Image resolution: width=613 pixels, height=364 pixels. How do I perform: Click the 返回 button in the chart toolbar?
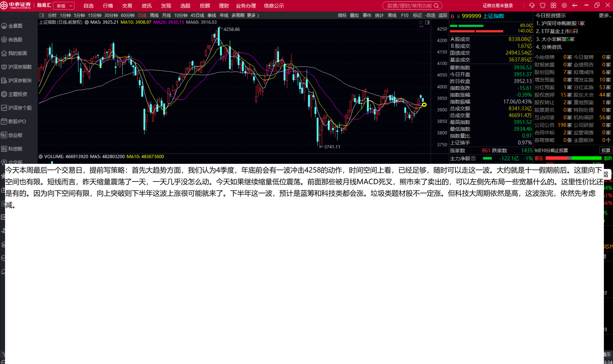click(x=442, y=16)
